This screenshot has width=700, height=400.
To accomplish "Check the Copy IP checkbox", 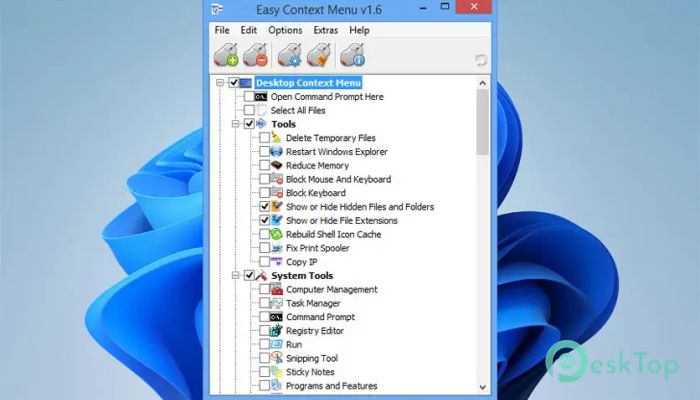I will (x=264, y=262).
